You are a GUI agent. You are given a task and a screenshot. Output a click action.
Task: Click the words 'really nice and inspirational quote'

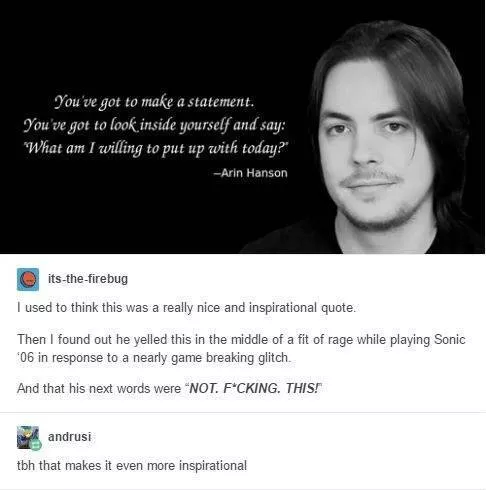[x=259, y=308]
